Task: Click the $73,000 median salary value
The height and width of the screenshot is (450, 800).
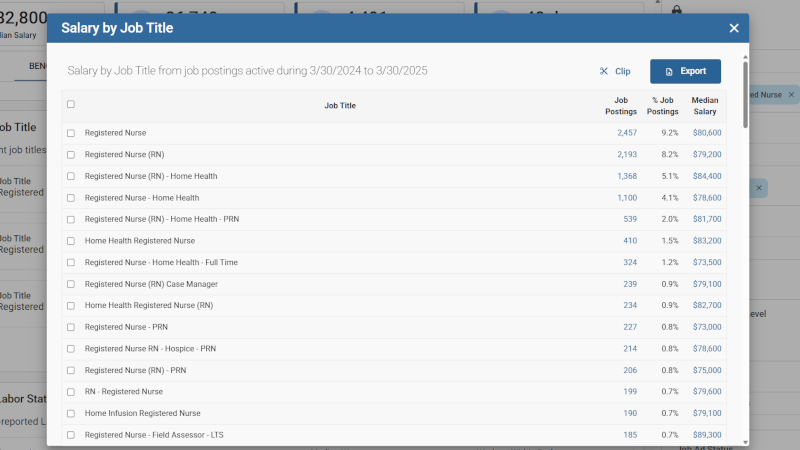Action: [x=707, y=327]
